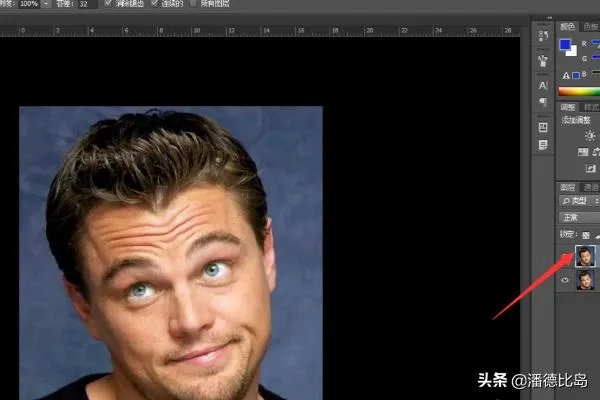This screenshot has height=400, width=600.
Task: Open the properties panel icon in strip
Action: tap(543, 127)
